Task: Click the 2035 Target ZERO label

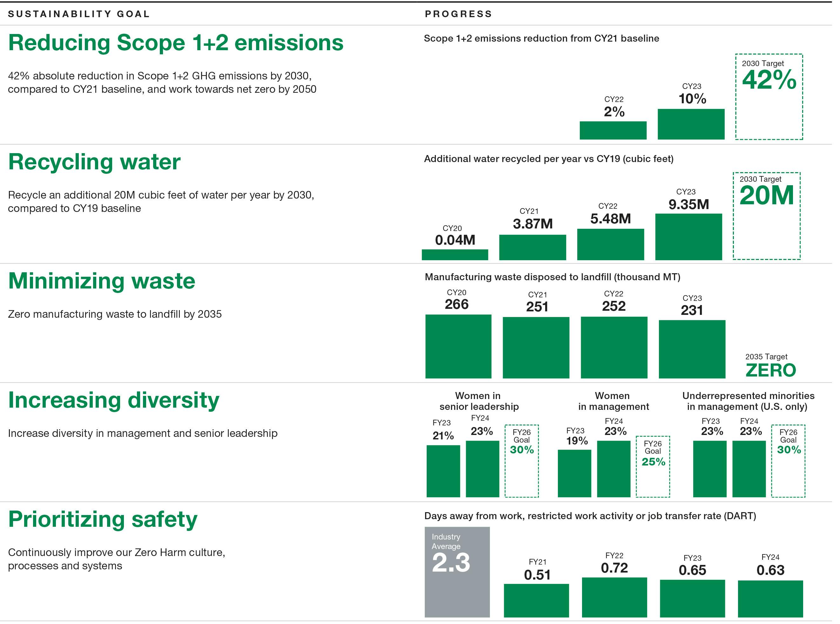Action: (x=770, y=366)
